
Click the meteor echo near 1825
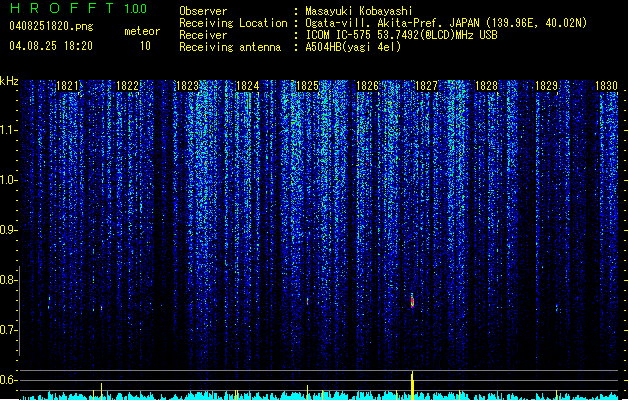(308, 301)
